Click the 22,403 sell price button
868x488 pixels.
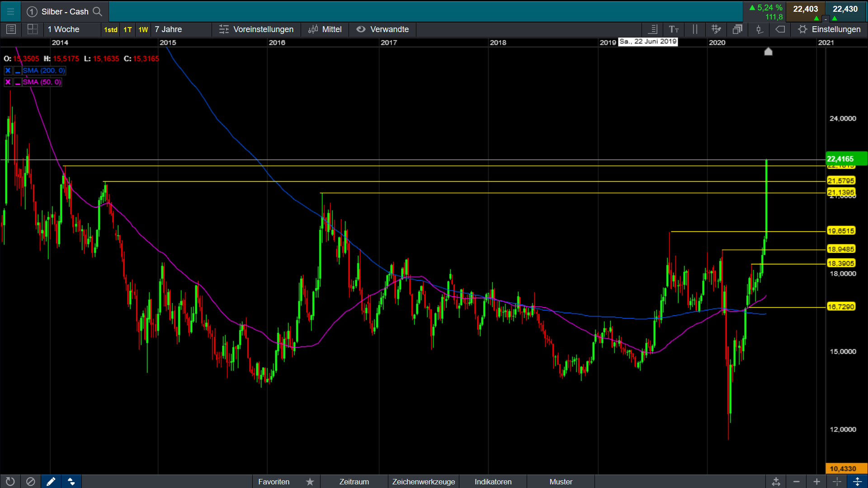805,9
